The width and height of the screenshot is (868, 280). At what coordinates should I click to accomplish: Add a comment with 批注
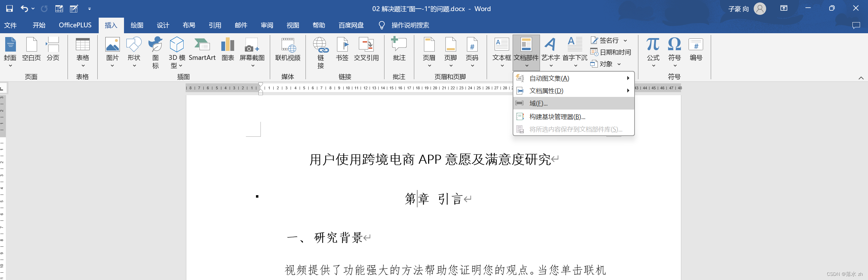(x=399, y=49)
